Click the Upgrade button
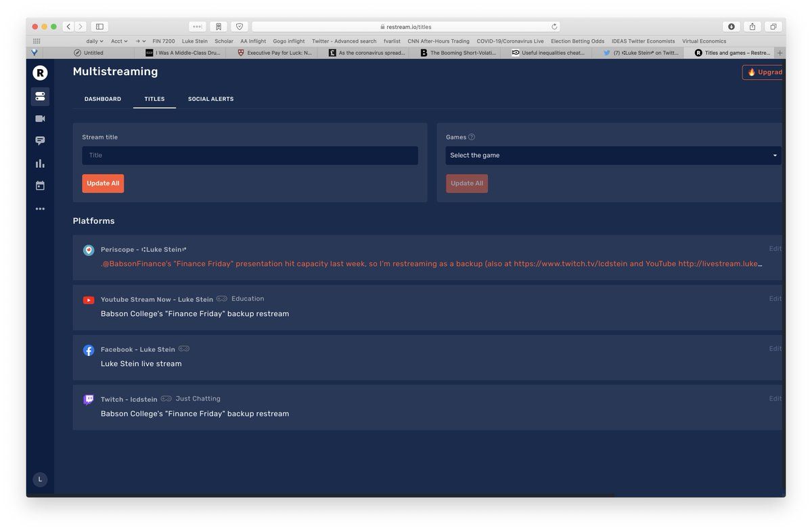812x532 pixels. point(763,72)
